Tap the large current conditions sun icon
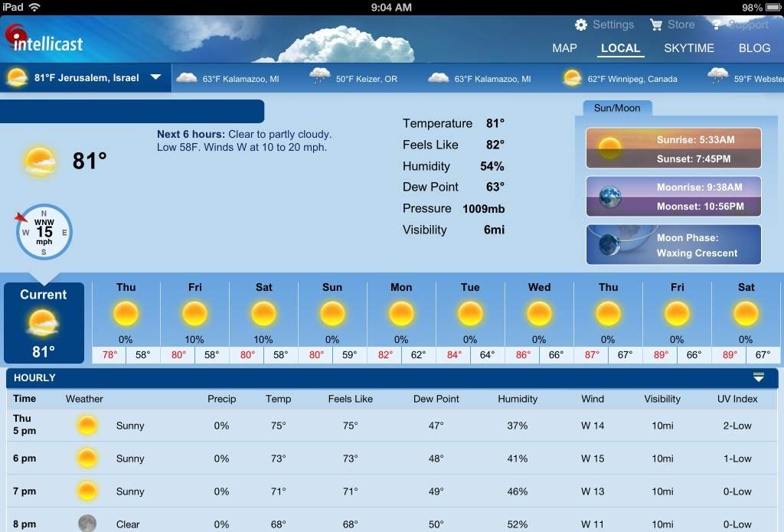 click(41, 162)
